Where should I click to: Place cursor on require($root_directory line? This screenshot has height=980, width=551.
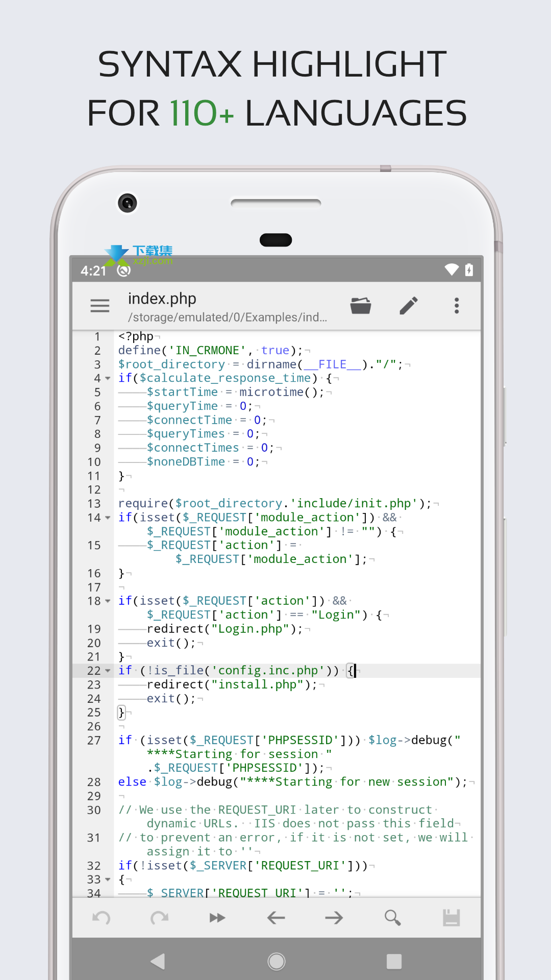coord(275,504)
